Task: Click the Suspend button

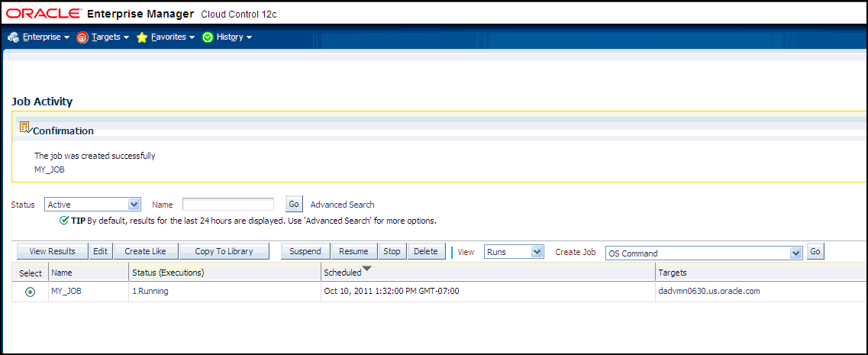Action: [x=305, y=251]
